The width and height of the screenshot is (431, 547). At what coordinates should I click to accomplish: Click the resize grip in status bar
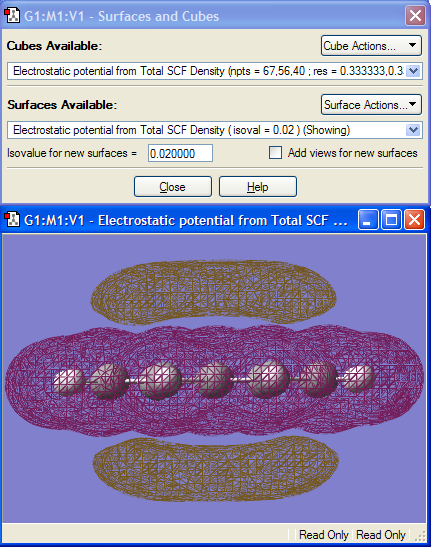pos(421,535)
